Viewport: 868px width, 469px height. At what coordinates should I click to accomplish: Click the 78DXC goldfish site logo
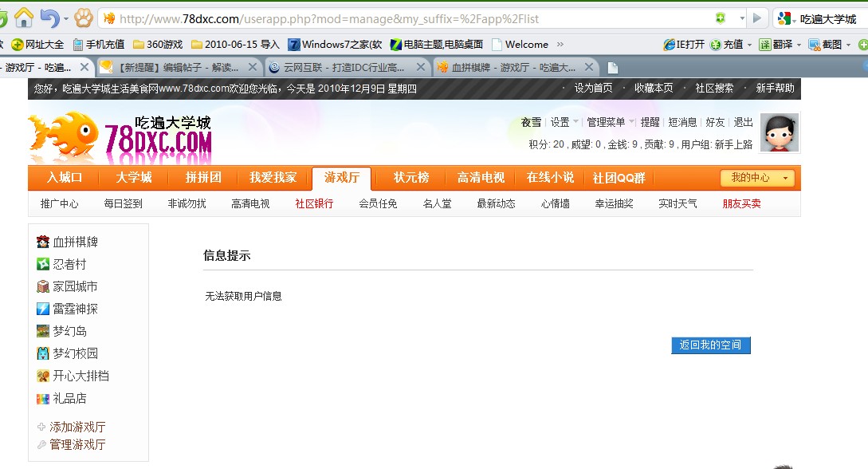120,137
